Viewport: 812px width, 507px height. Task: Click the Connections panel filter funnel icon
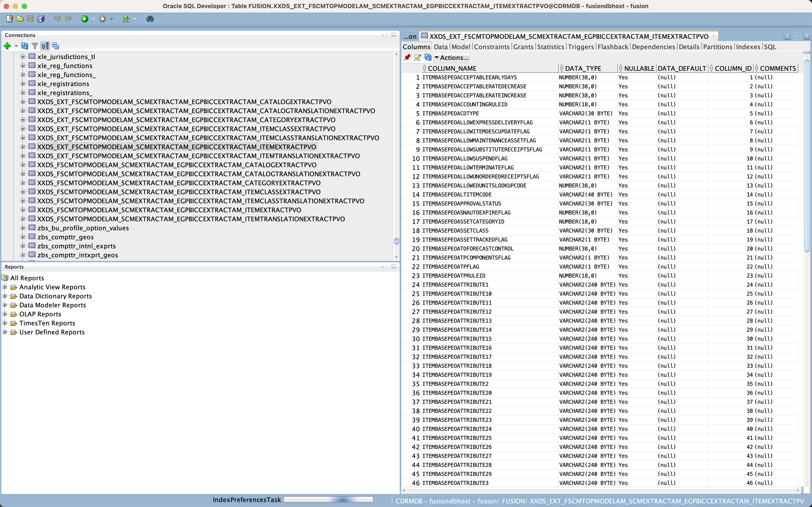coord(35,46)
